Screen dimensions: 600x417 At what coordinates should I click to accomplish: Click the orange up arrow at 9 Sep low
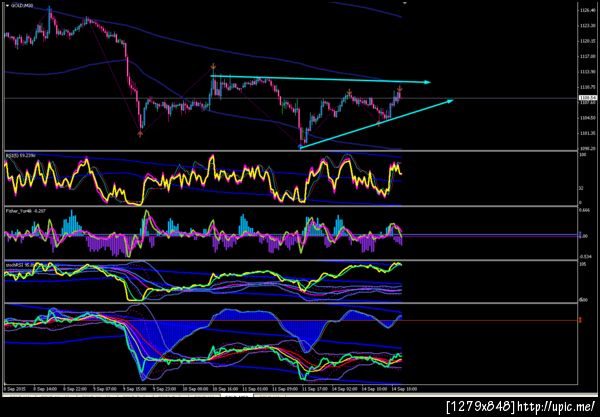coord(140,134)
